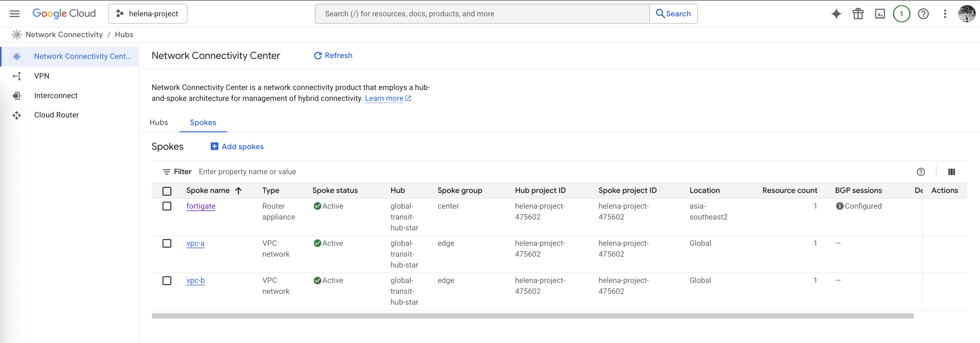
Task: Open the three-dot settings menu
Action: point(945,14)
